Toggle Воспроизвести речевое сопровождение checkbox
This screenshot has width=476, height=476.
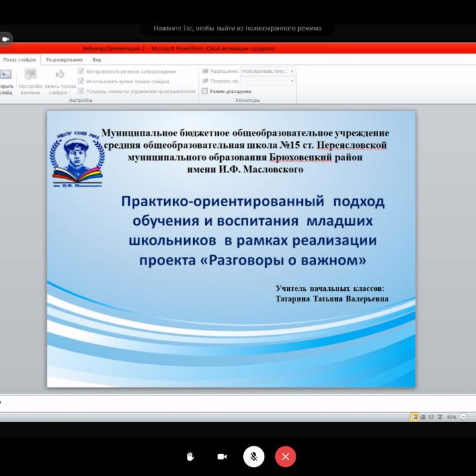pyautogui.click(x=81, y=71)
